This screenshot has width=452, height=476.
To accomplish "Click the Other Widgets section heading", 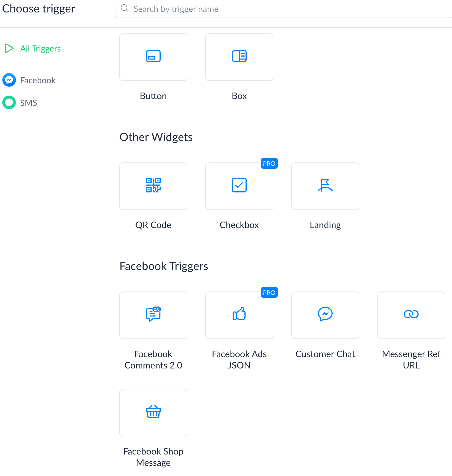I will pyautogui.click(x=156, y=137).
